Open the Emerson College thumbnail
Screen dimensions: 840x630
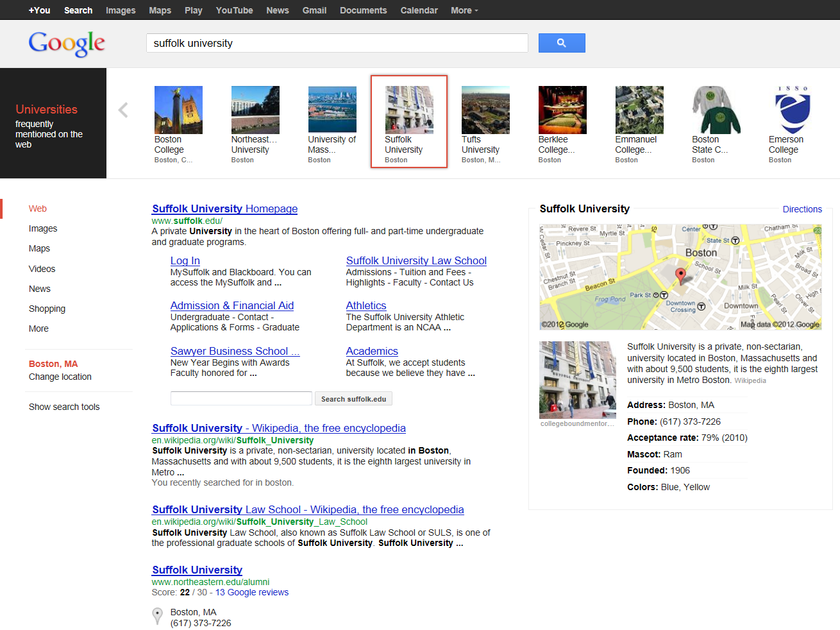(793, 110)
